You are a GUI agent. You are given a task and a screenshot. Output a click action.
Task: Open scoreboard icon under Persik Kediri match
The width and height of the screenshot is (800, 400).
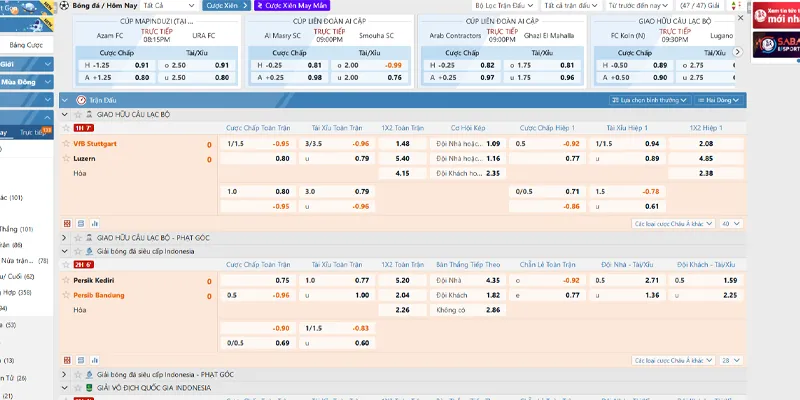tap(67, 360)
